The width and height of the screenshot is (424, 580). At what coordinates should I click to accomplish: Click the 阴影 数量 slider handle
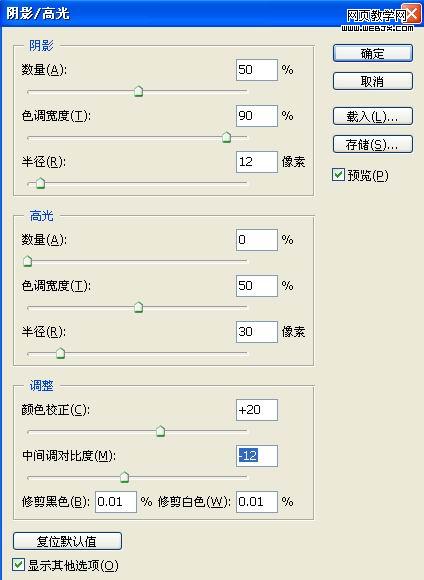coord(138,91)
